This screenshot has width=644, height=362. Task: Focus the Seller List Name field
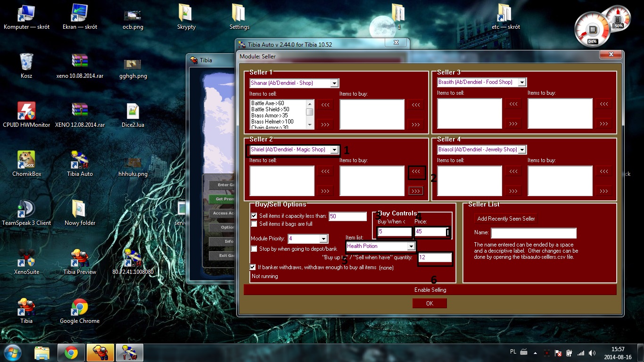click(x=534, y=233)
